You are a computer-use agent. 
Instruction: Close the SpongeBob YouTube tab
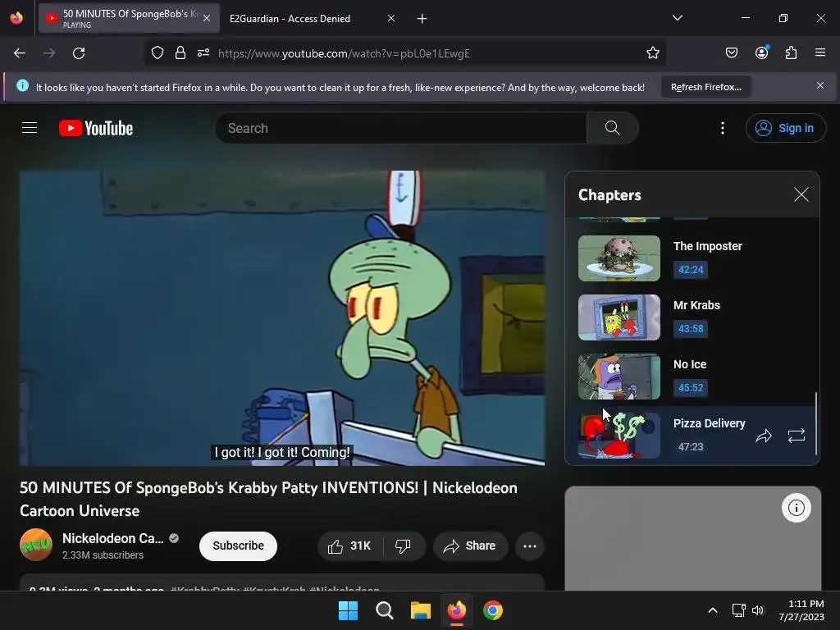(207, 18)
